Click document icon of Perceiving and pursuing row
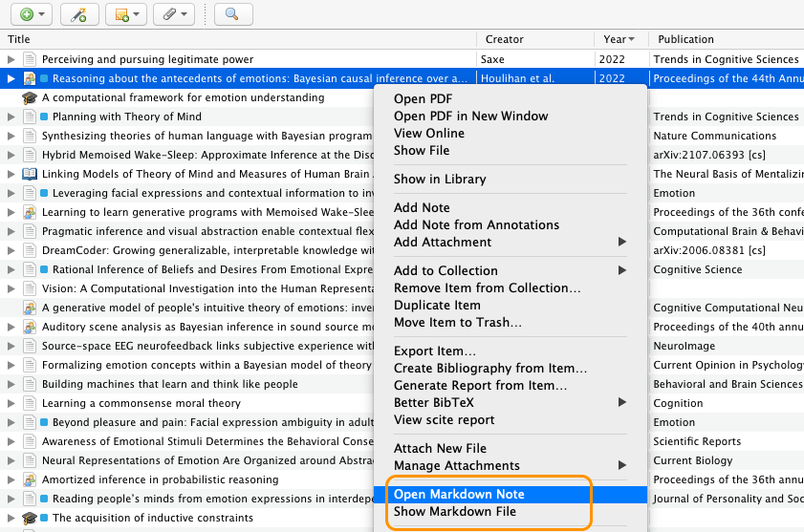The height and width of the screenshot is (532, 804). click(30, 59)
